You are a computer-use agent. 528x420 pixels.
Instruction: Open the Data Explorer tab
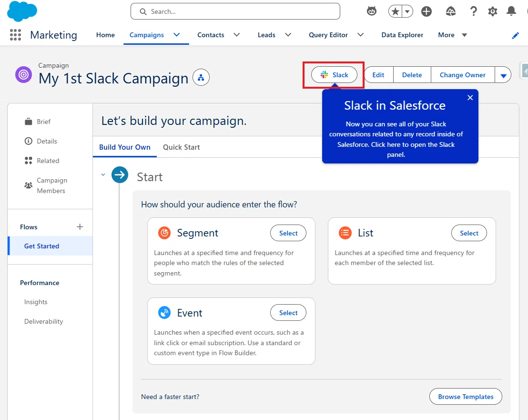(x=402, y=35)
